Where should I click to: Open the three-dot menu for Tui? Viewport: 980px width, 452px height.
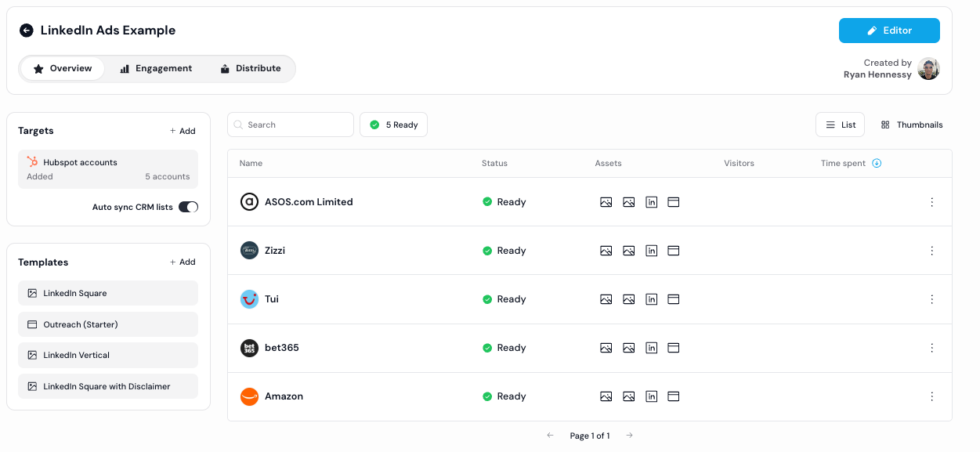coord(931,299)
